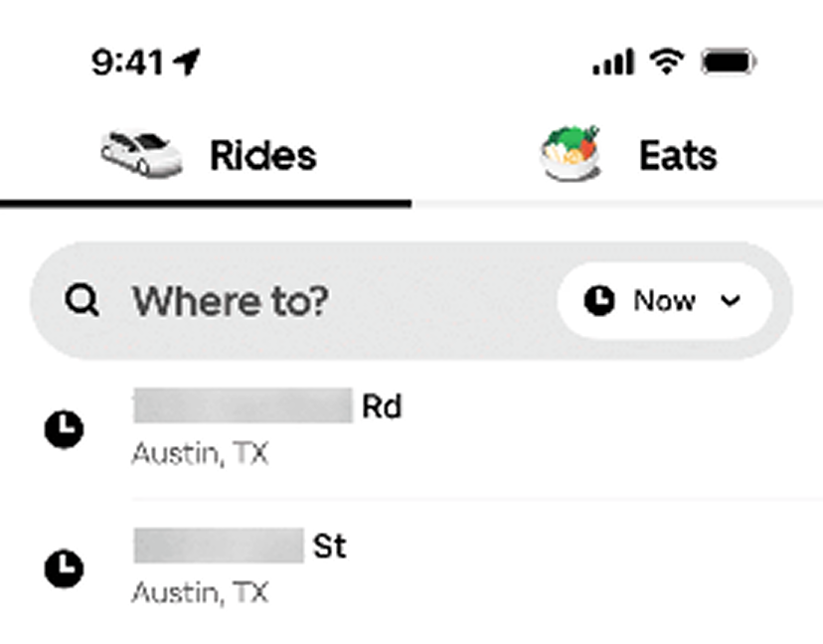The image size is (823, 644).
Task: Click the Austin, TX text under the first destination
Action: click(200, 455)
